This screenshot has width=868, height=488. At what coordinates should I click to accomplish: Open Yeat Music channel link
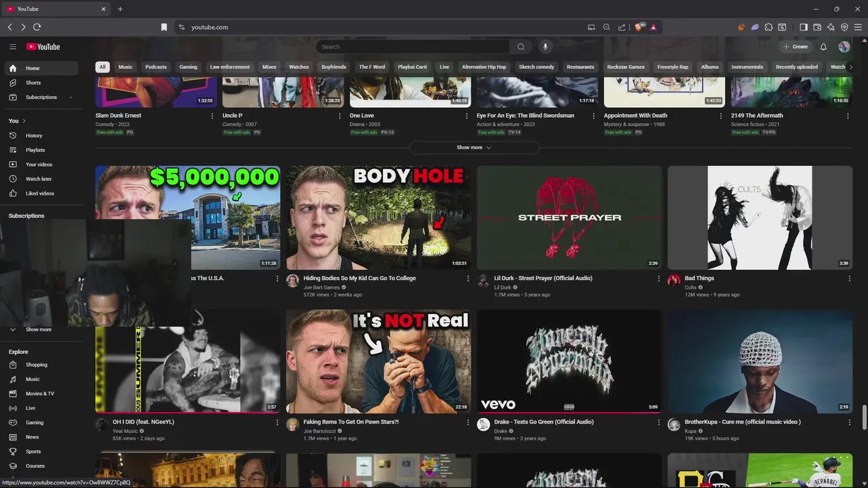(x=125, y=431)
